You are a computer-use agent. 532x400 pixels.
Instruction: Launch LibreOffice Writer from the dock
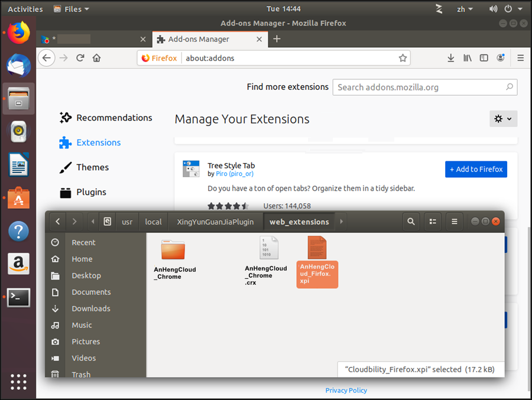(19, 164)
